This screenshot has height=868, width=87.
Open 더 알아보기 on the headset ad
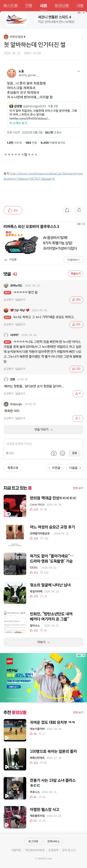point(73,260)
